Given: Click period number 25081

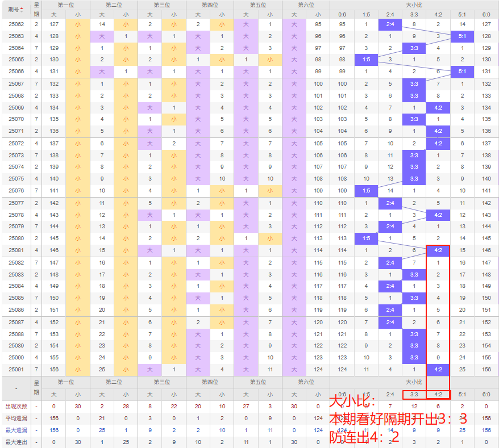Looking at the screenshot, I should click(16, 250).
